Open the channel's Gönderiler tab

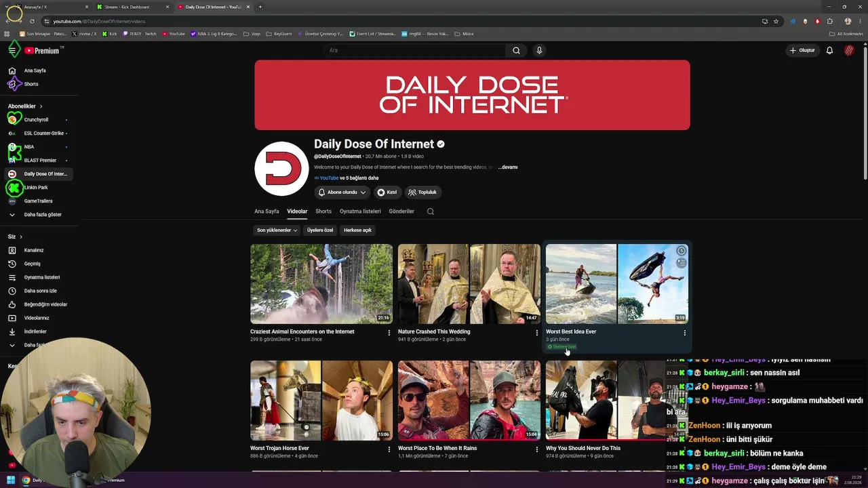point(401,211)
